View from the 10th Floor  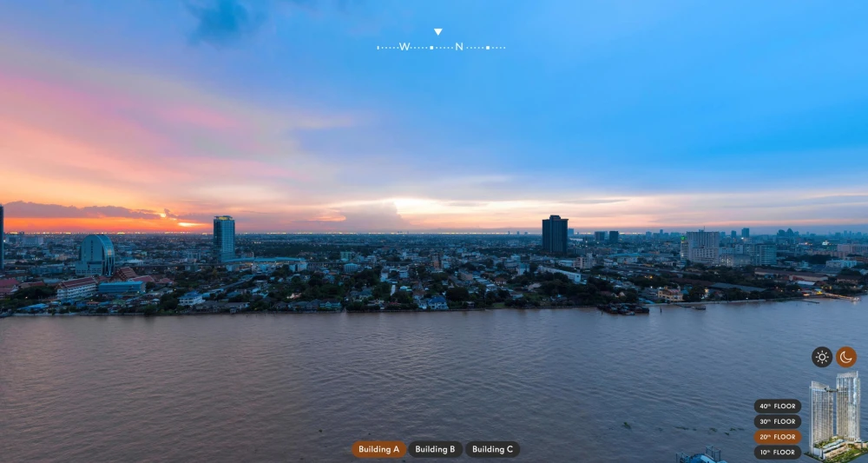(777, 453)
